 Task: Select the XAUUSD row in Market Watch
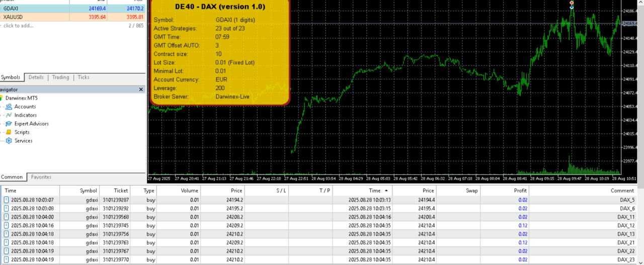pos(72,17)
